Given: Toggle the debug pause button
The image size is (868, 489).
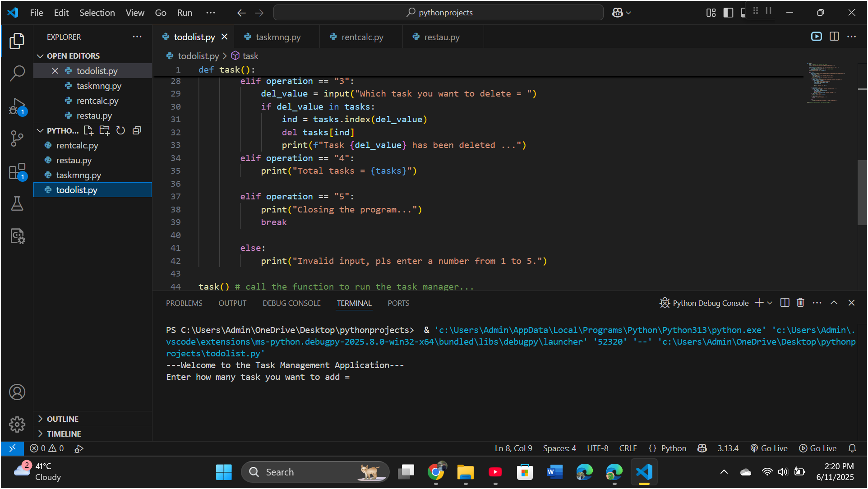Looking at the screenshot, I should point(769,10).
